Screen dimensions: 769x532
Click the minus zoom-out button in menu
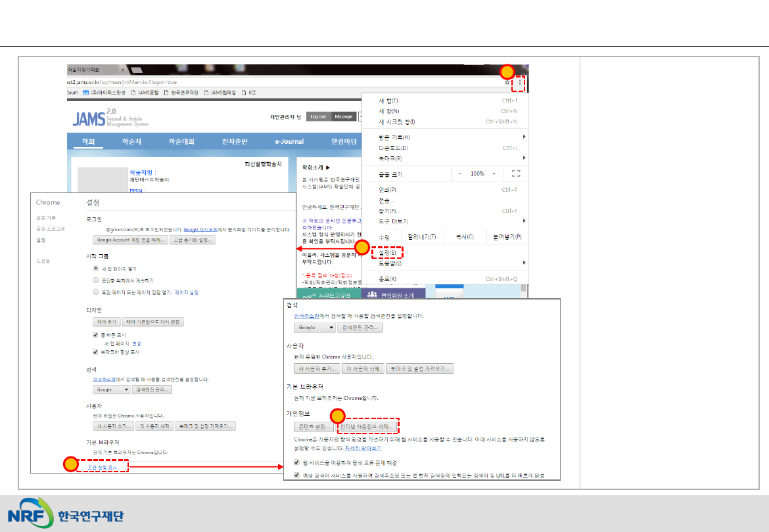459,174
